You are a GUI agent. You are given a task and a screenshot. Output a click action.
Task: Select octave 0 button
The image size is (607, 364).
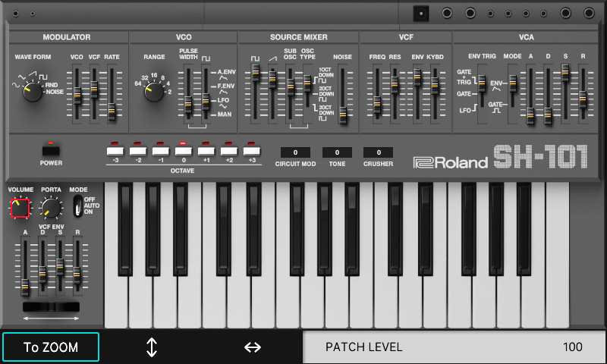pos(184,151)
